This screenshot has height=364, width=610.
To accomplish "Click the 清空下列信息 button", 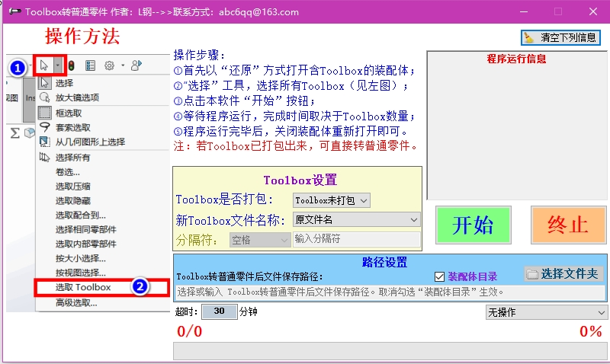I will (560, 37).
